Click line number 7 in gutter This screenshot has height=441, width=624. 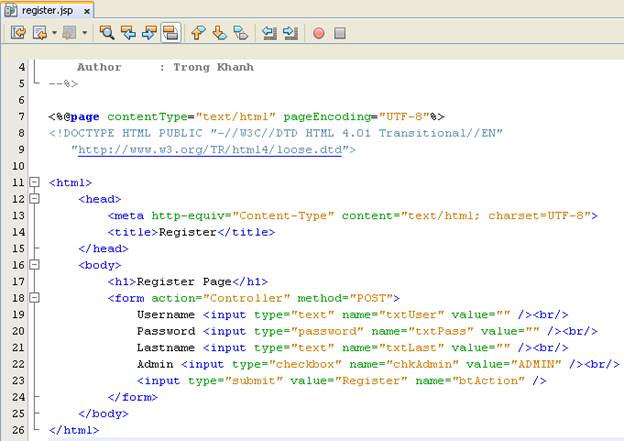tap(21, 117)
